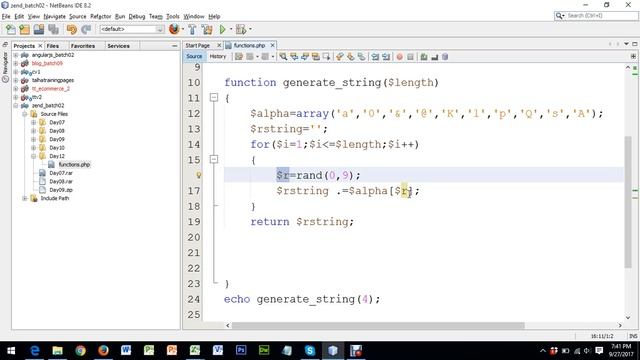Toggle Highlight Search icon in editor toolbar
Screen dimensions: 640x360
point(316,57)
